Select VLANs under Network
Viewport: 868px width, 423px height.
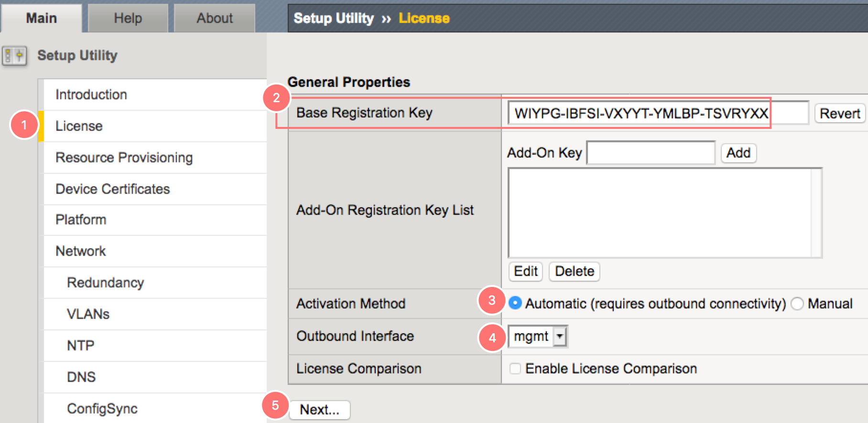[88, 314]
